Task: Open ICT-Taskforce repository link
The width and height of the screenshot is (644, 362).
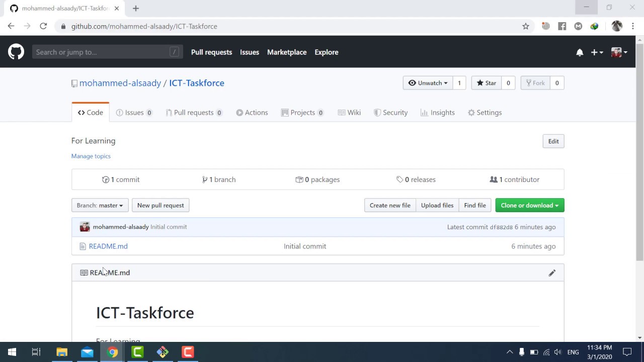Action: pos(197,83)
